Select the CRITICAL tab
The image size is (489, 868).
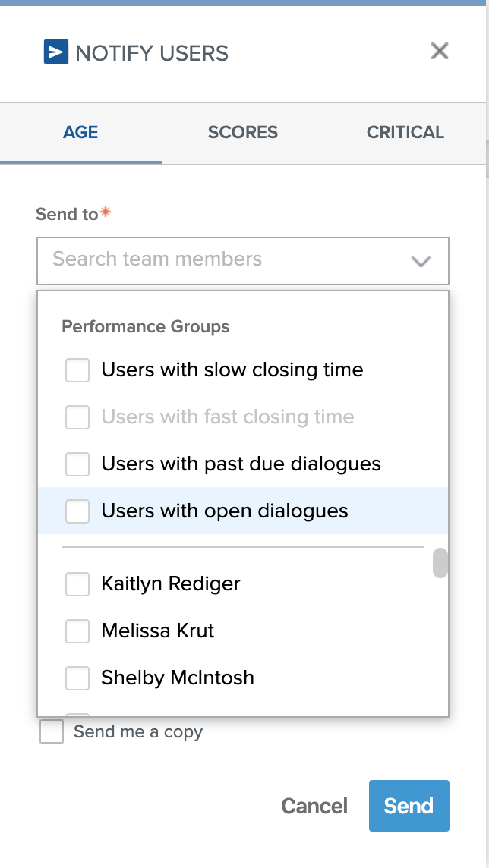click(x=405, y=132)
